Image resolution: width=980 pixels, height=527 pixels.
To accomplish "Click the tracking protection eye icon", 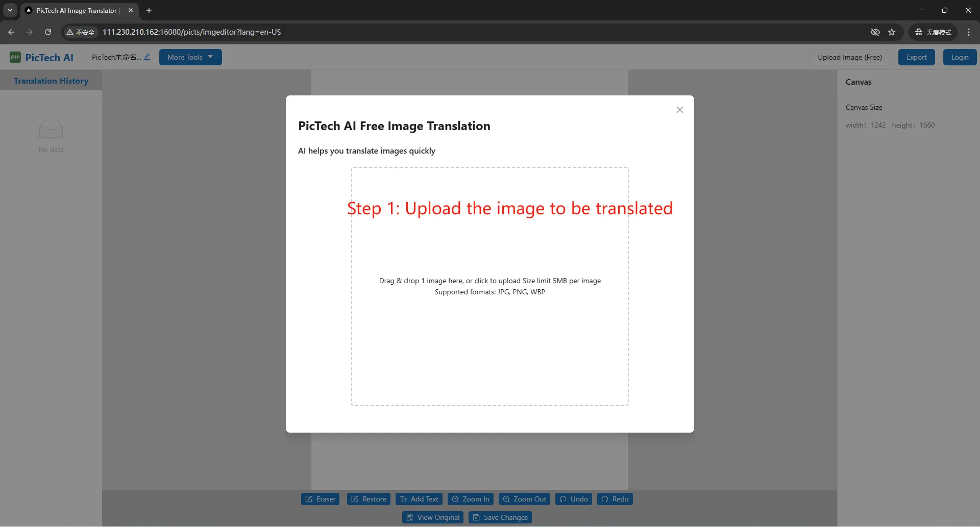I will 875,32.
